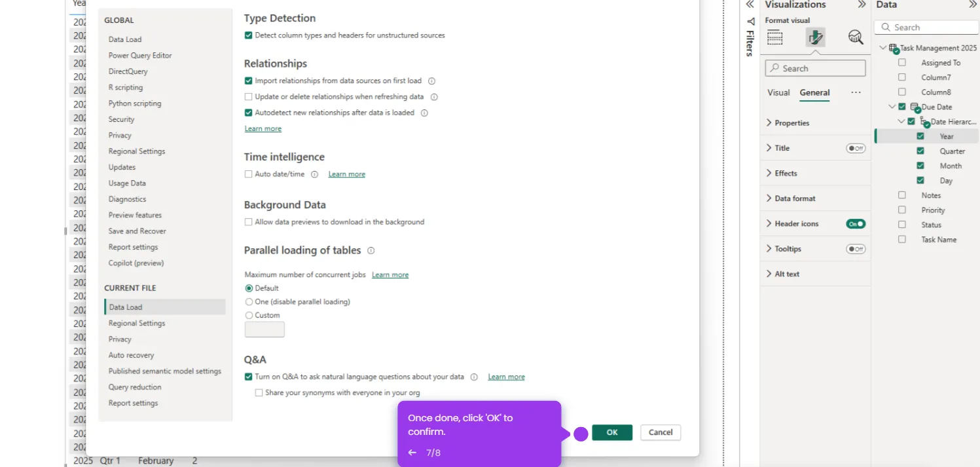Open Global Power Query Editor settings
The height and width of the screenshot is (467, 980).
140,56
